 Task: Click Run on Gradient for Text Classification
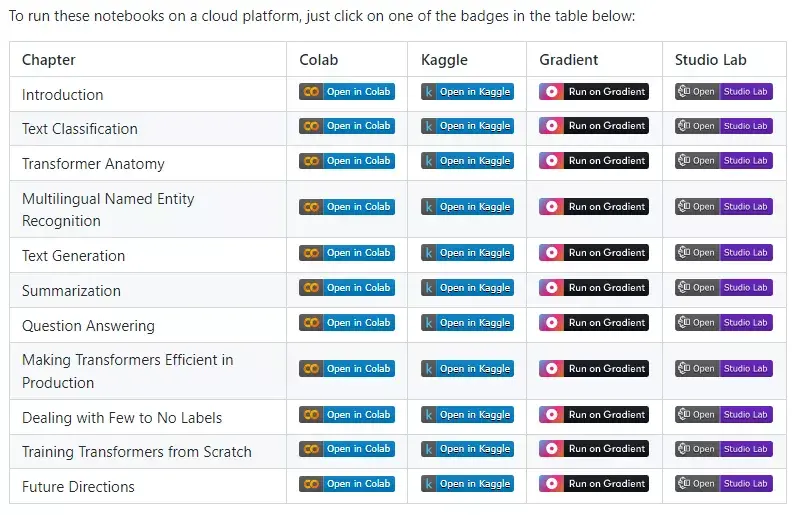594,126
